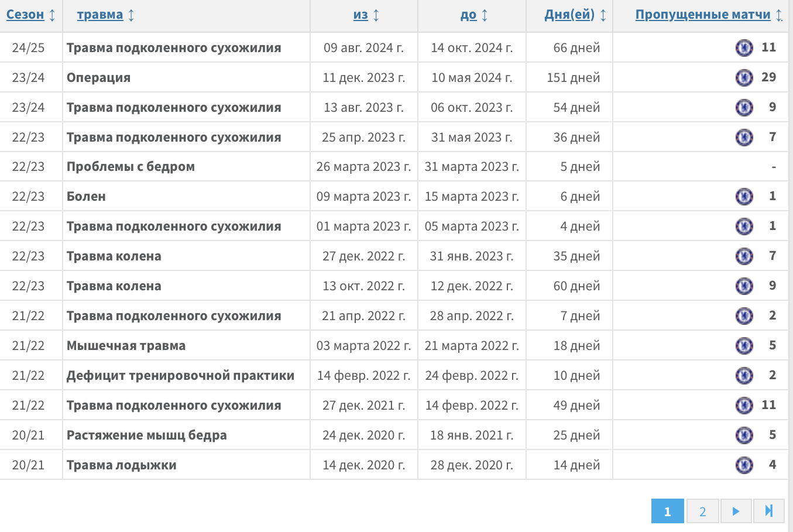Sort by the Дня(ей) column header
The image size is (793, 532).
click(x=569, y=15)
